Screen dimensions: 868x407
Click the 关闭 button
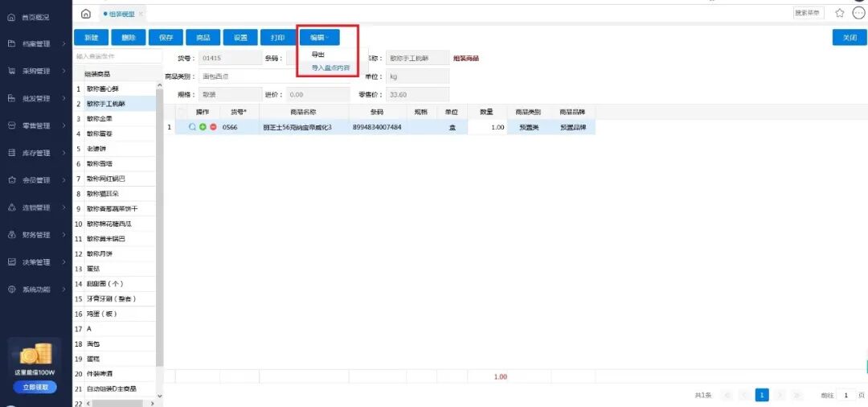coord(850,38)
